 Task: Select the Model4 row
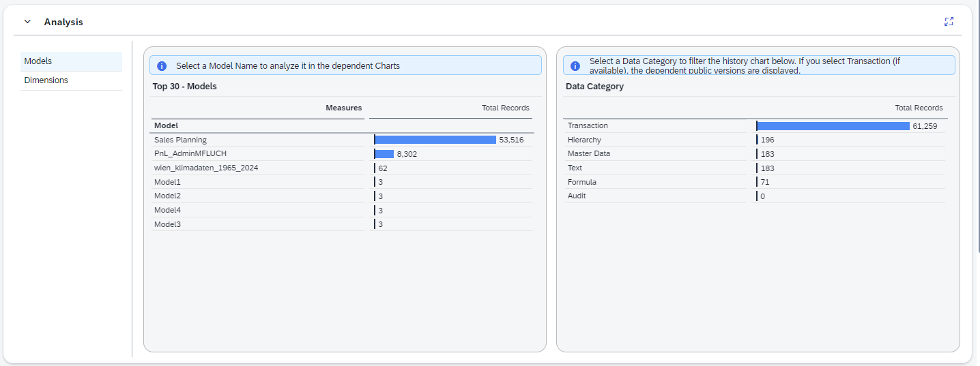167,210
